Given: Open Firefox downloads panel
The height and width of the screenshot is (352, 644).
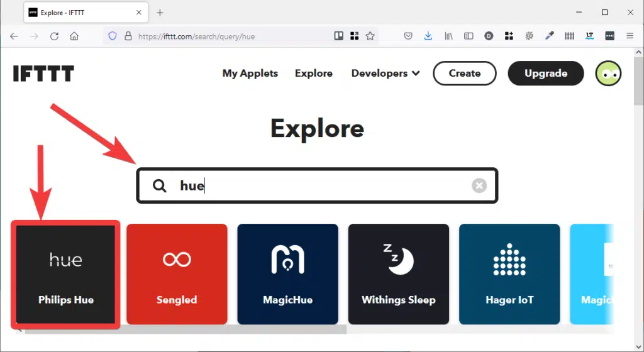Looking at the screenshot, I should point(428,36).
